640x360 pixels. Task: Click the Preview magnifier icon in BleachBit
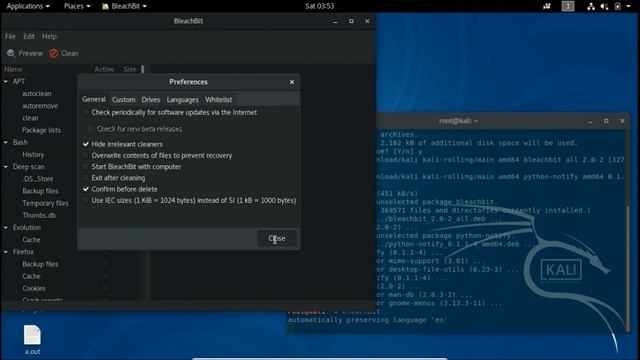11,53
